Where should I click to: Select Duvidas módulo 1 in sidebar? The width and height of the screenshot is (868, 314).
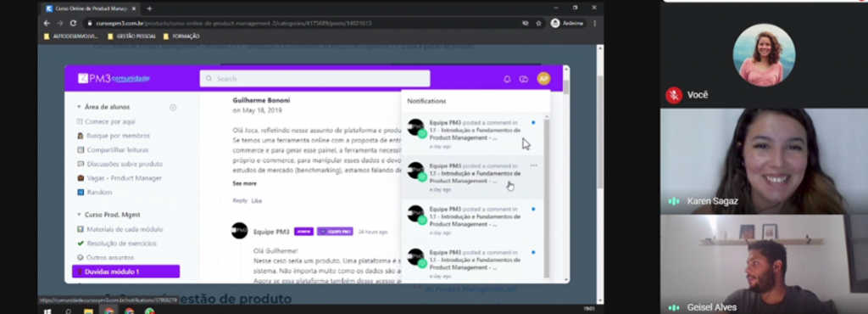125,272
